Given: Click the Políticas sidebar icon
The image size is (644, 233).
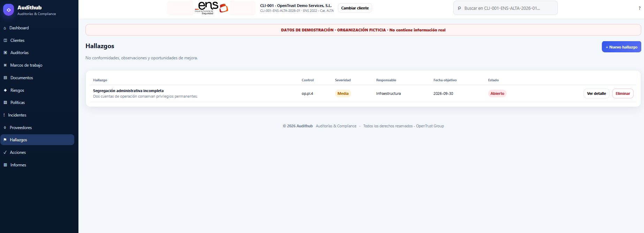Looking at the screenshot, I should pos(5,103).
